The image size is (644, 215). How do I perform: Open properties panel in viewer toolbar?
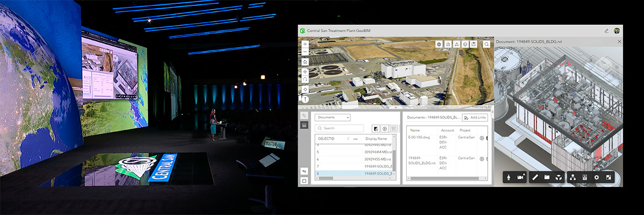585,177
